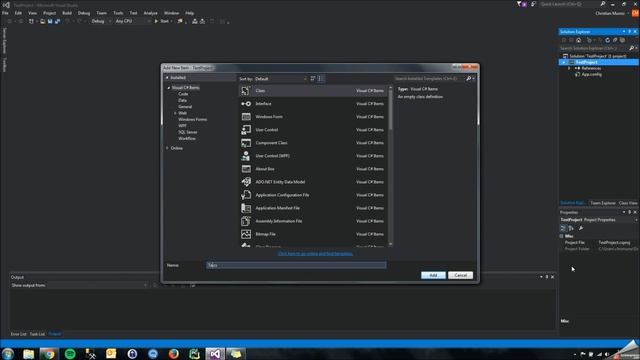Viewport: 640px width, 360px height.
Task: Open the Windows Start orb
Action: pos(8,353)
